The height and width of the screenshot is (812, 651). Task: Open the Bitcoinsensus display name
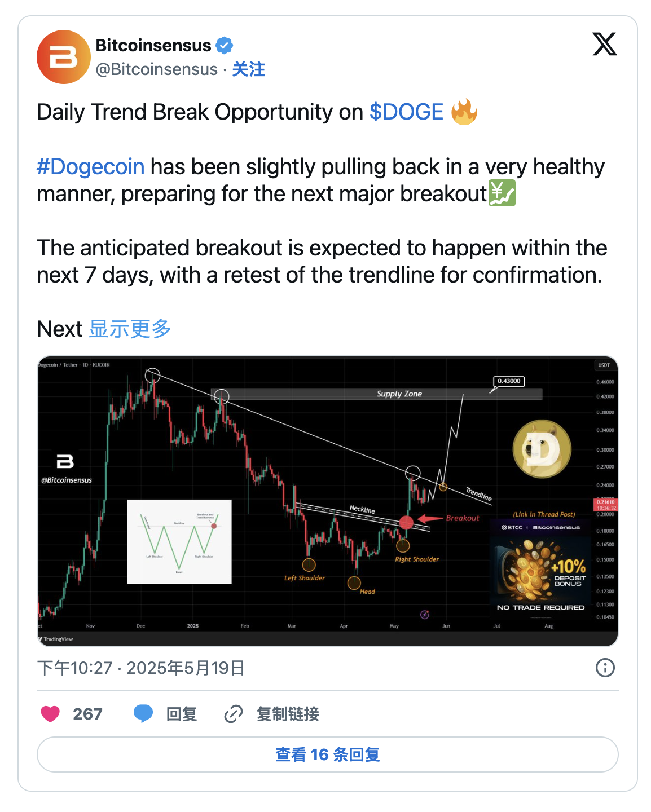click(x=153, y=45)
